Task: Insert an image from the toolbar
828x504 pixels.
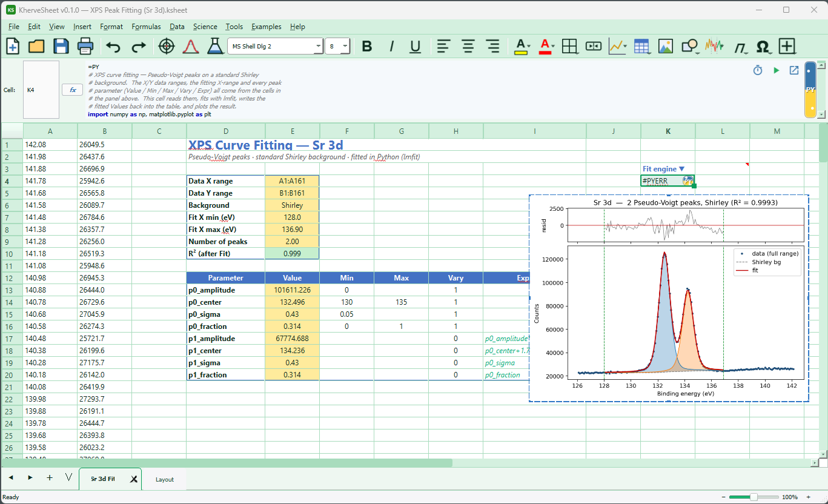Action: [x=666, y=47]
